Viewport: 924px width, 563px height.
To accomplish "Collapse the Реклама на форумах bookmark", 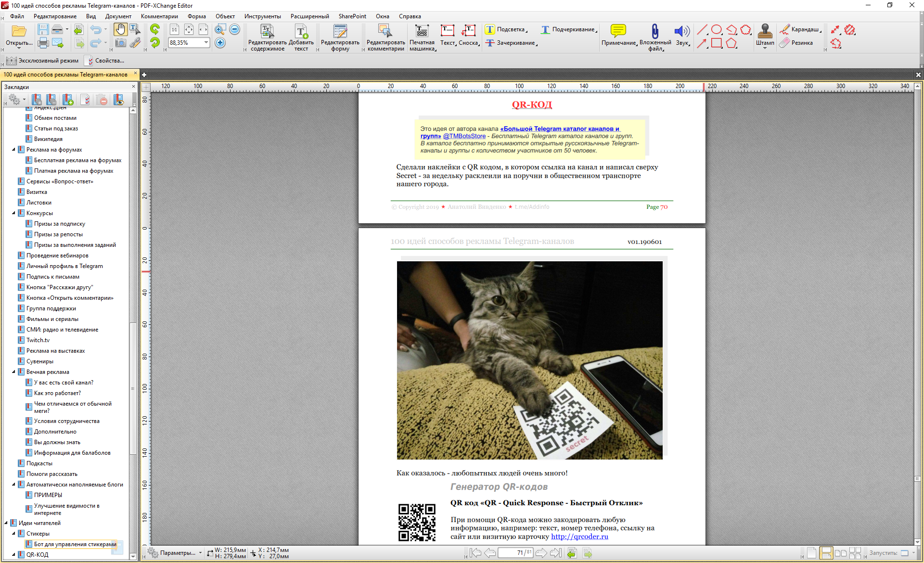I will click(14, 150).
